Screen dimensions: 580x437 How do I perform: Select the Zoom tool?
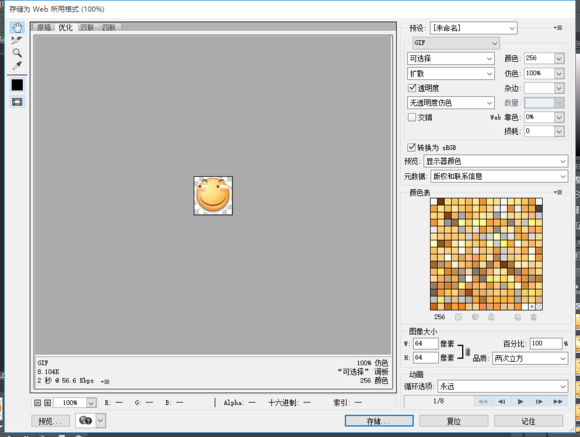17,53
